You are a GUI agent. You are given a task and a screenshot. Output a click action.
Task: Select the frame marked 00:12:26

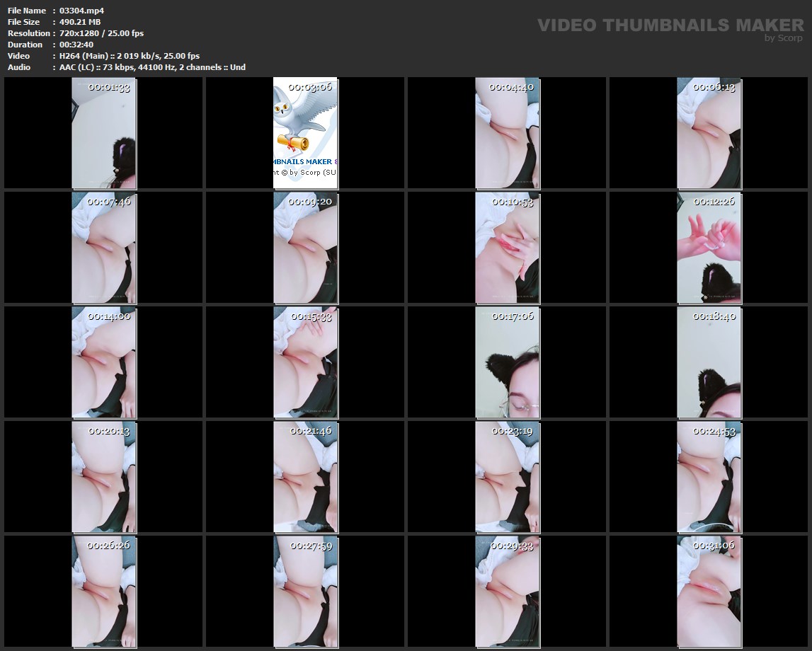point(709,248)
